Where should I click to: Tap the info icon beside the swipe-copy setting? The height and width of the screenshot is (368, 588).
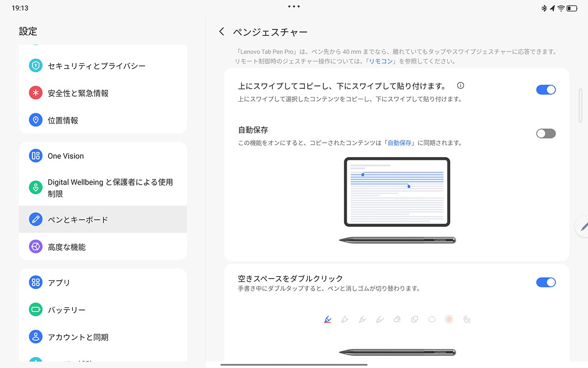click(x=460, y=85)
